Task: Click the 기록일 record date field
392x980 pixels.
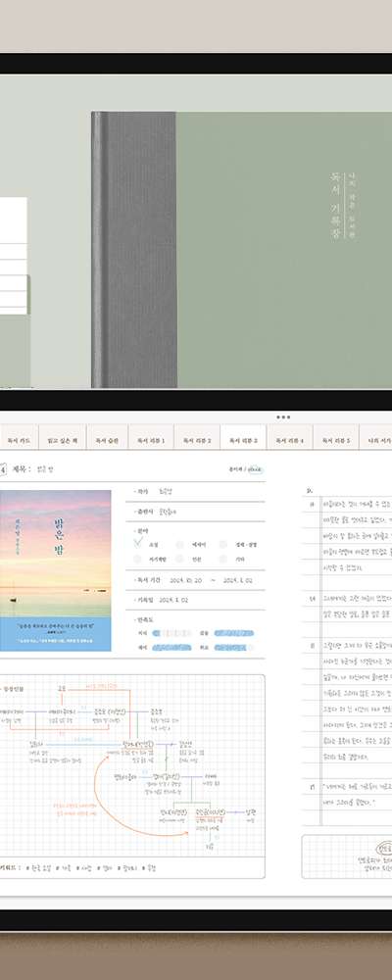Action: coord(196,600)
